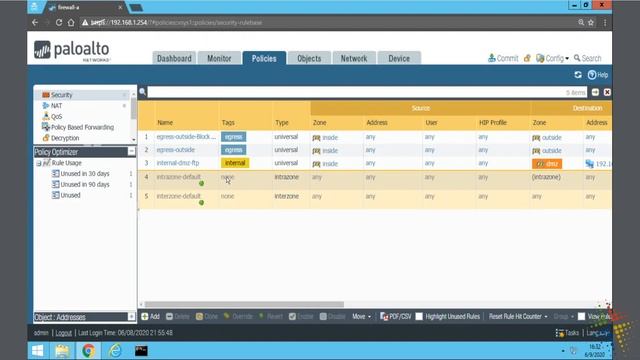Click the magnifier icon by the filter

[x=142, y=92]
